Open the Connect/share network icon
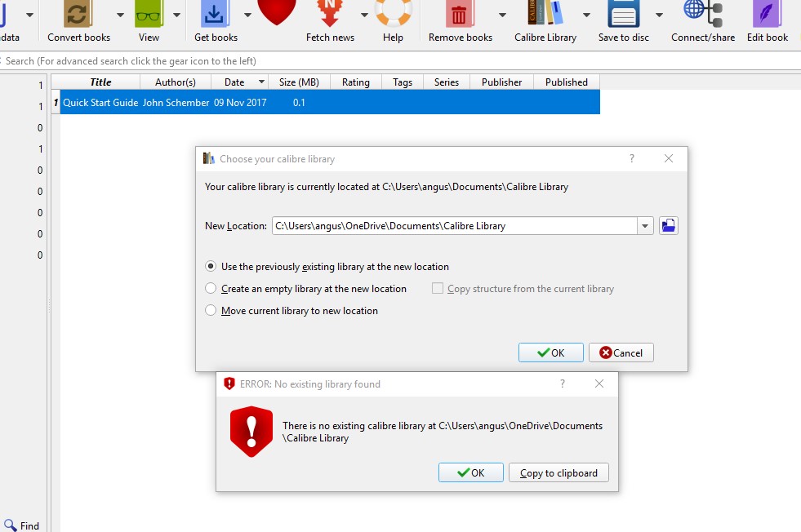Screen dimensions: 801x532 [703, 13]
